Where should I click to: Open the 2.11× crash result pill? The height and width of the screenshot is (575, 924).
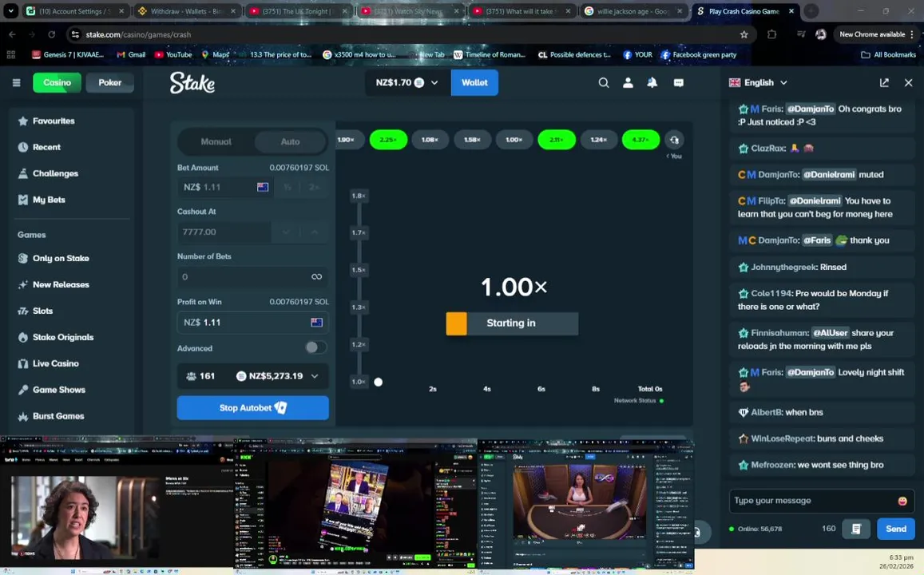(x=557, y=141)
